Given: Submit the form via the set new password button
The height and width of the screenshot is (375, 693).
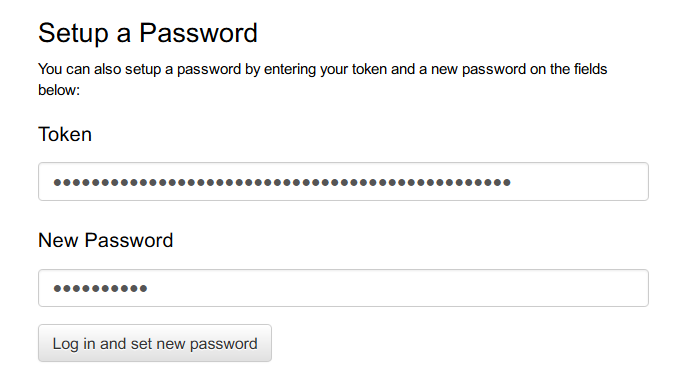Looking at the screenshot, I should point(155,343).
